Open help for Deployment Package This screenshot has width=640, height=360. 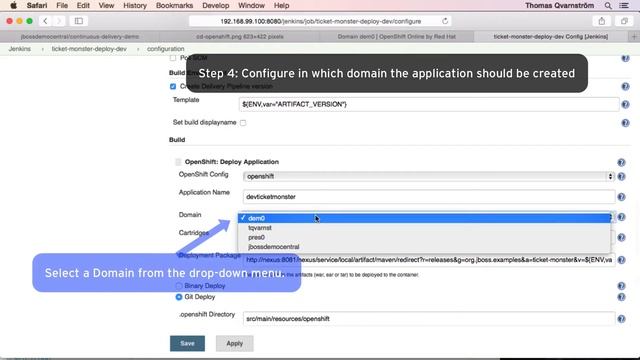pos(621,260)
